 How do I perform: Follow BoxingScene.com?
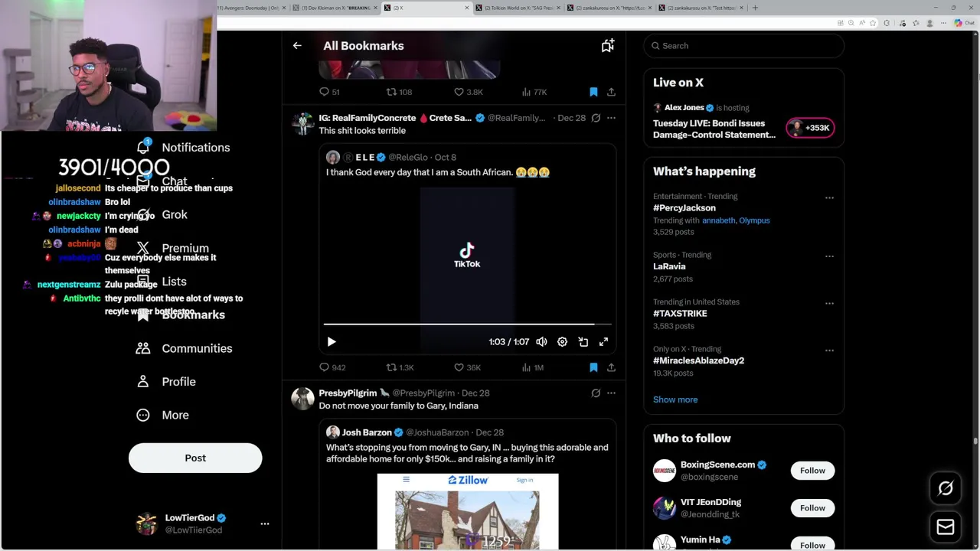pyautogui.click(x=812, y=471)
